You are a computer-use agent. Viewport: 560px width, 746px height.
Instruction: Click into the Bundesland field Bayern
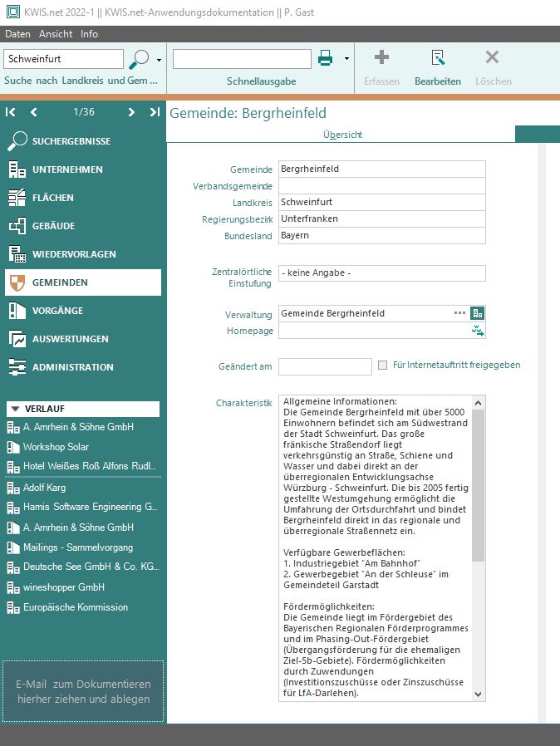tap(382, 235)
